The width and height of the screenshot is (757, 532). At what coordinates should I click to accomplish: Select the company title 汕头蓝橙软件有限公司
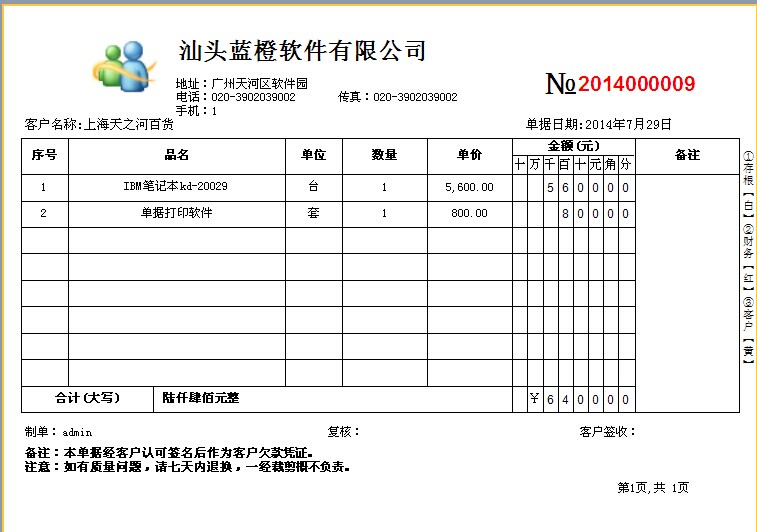tap(302, 51)
